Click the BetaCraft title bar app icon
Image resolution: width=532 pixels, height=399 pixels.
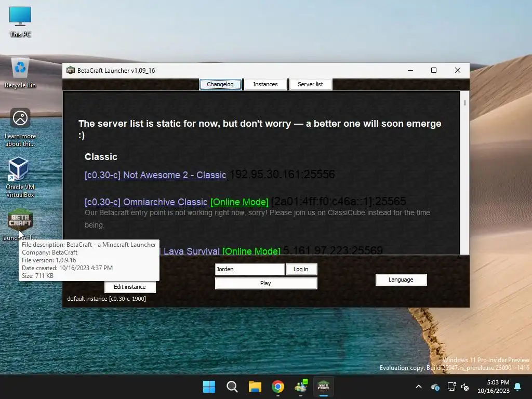pyautogui.click(x=71, y=70)
